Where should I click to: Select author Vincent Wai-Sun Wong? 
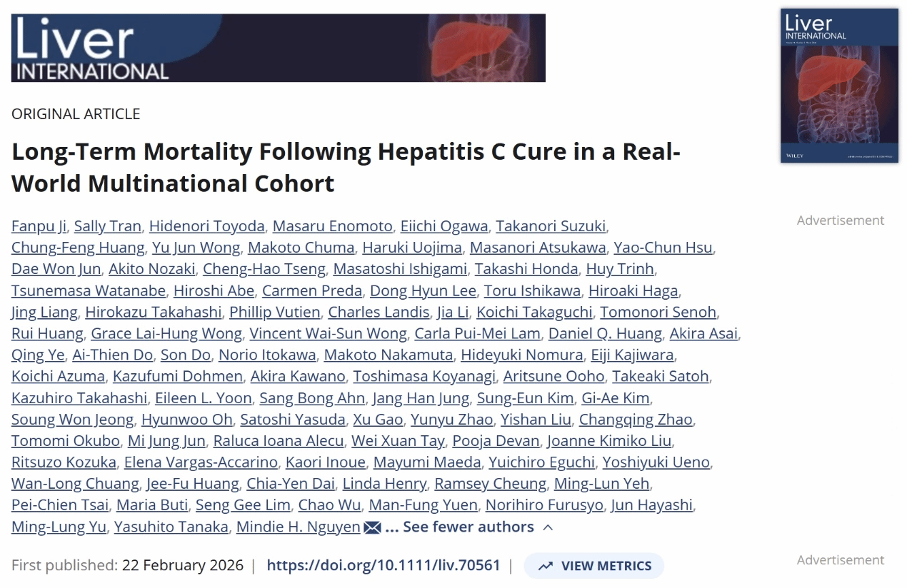328,333
